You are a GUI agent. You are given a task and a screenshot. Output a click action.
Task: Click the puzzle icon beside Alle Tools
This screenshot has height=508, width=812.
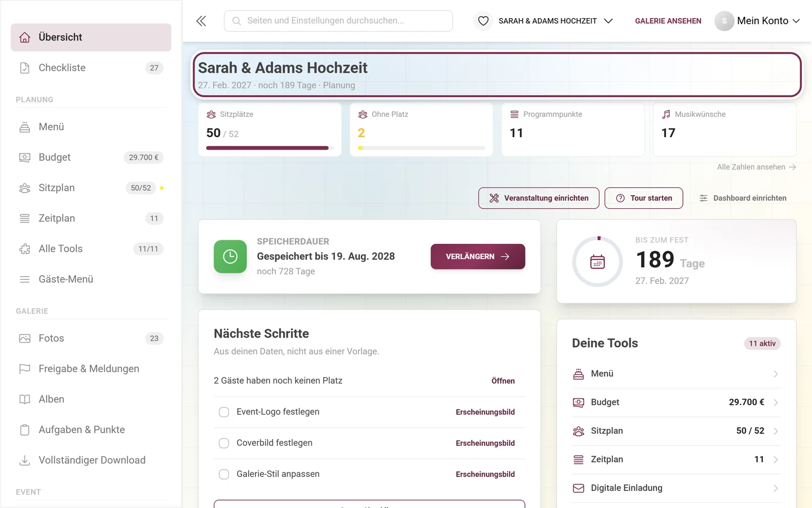(x=25, y=249)
